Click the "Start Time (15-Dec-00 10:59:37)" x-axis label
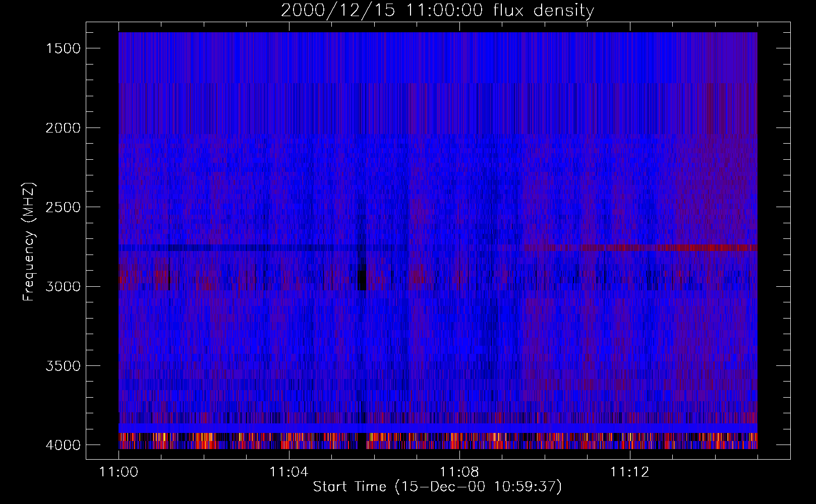 pyautogui.click(x=437, y=487)
